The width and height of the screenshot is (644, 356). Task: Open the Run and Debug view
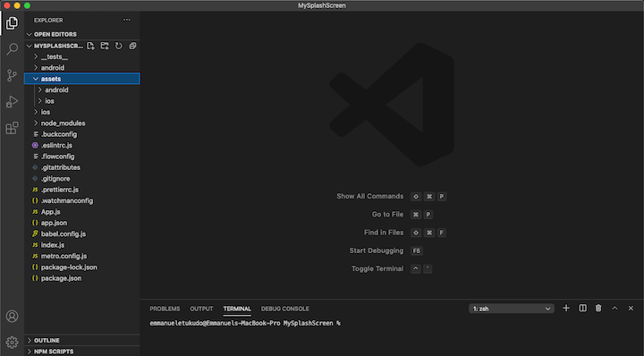pos(12,101)
